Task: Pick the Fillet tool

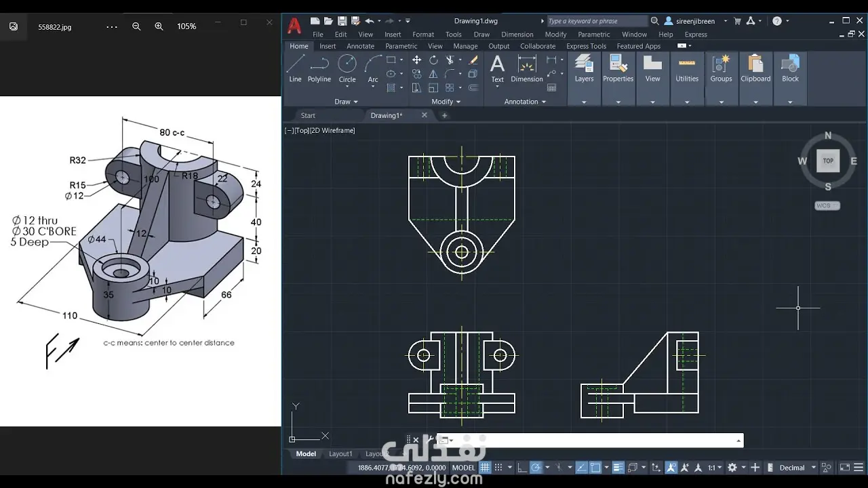Action: pyautogui.click(x=450, y=74)
